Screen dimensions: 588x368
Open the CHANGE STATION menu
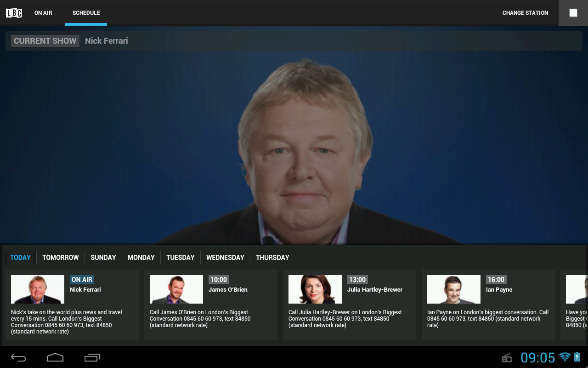click(x=525, y=13)
